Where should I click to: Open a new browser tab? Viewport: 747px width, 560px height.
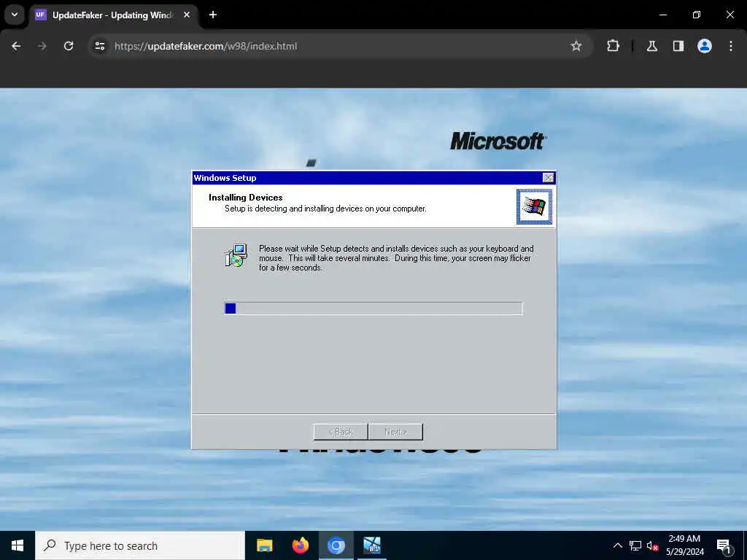[213, 15]
